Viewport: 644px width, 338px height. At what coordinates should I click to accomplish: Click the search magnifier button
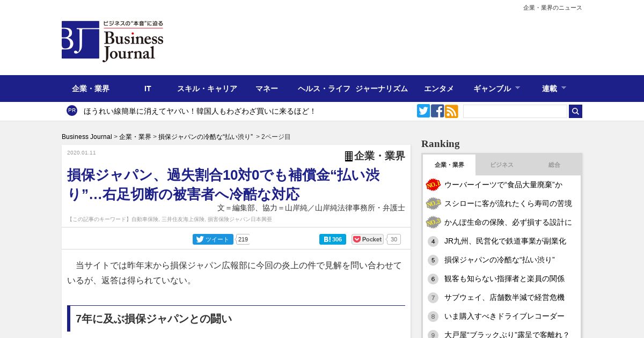point(575,111)
